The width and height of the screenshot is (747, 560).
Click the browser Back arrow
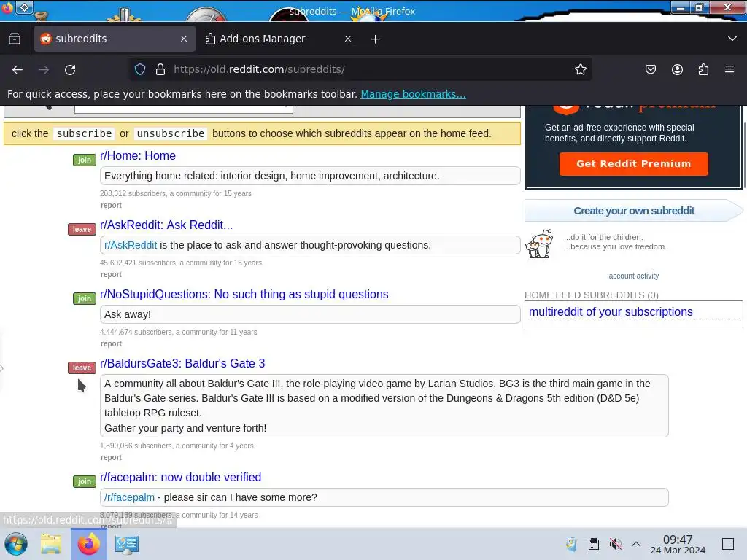(x=18, y=69)
